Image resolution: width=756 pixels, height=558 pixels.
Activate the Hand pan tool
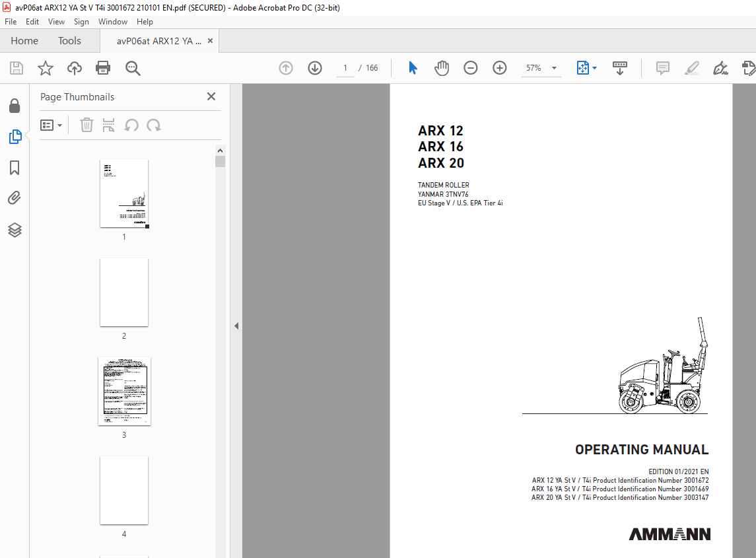[x=442, y=68]
